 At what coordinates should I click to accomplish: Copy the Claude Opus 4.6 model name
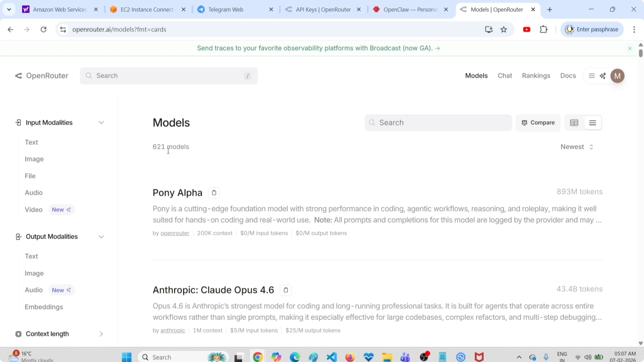[285, 290]
